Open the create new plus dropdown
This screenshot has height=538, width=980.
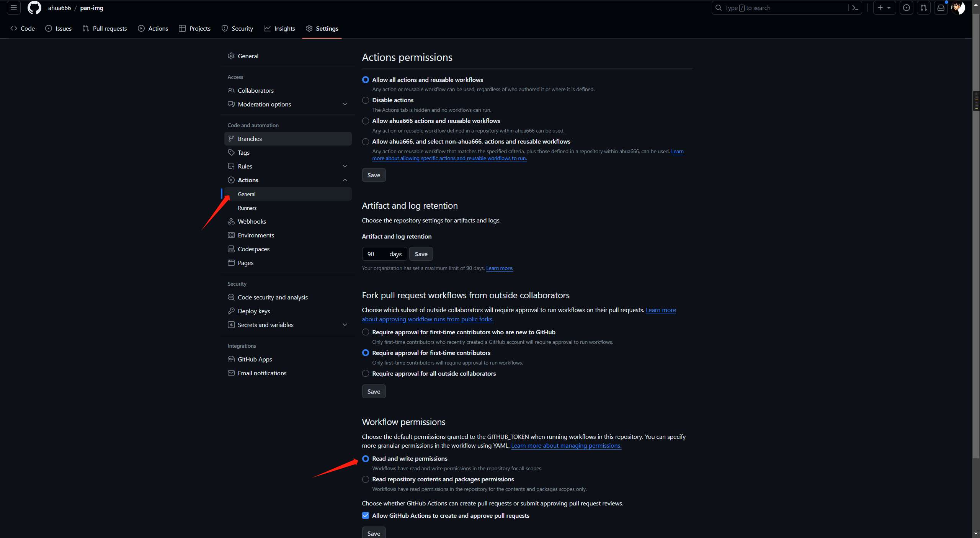[884, 8]
